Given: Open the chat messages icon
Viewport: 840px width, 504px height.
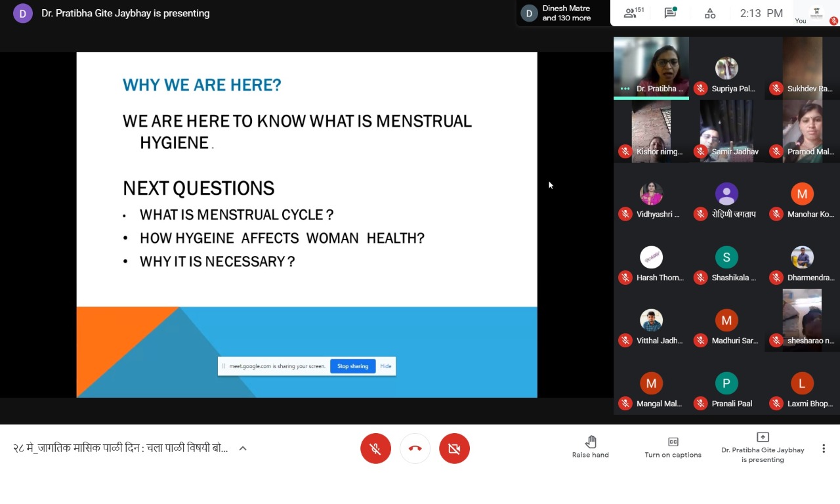Looking at the screenshot, I should [x=670, y=13].
